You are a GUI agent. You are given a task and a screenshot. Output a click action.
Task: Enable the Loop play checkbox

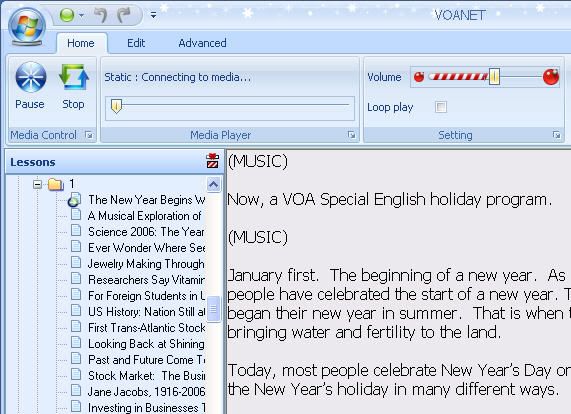click(x=441, y=107)
